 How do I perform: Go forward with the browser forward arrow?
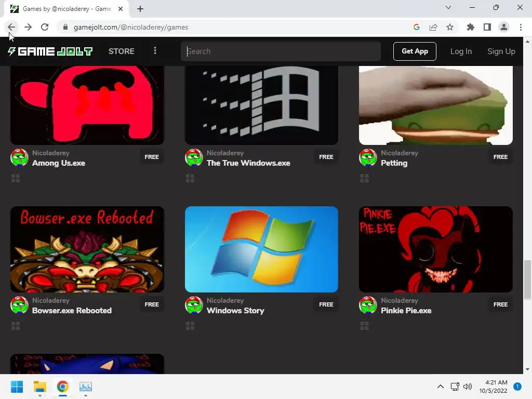pos(28,27)
